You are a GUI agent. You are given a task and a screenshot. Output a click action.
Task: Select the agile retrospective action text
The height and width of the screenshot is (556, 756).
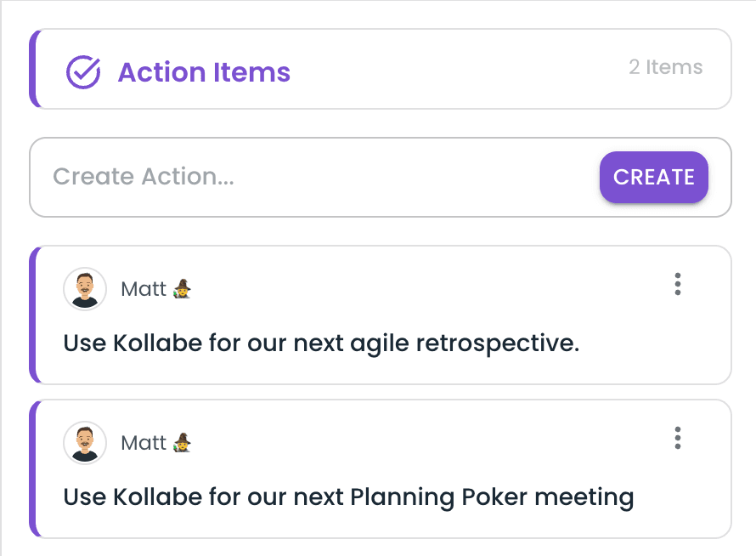(x=321, y=343)
